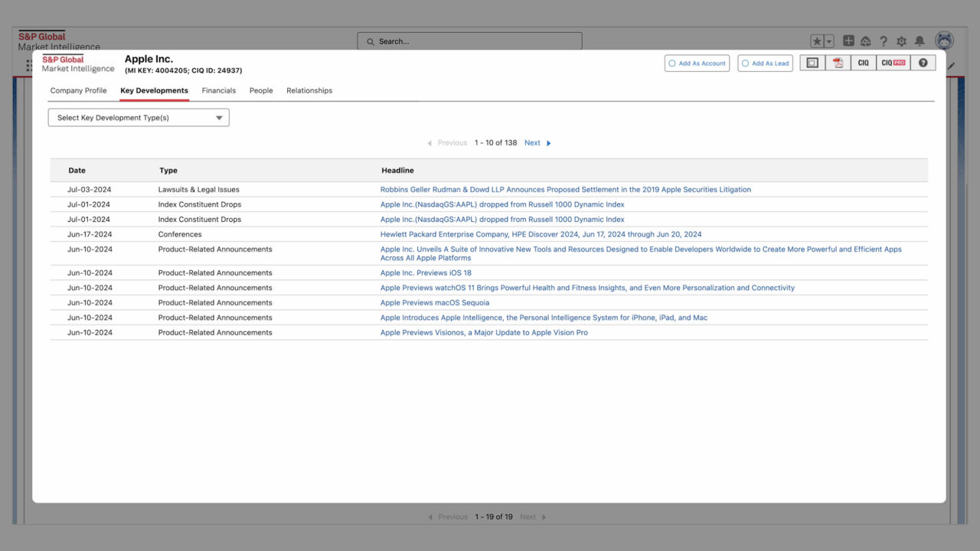
Task: Open the favorites list dropdown arrow
Action: 829,41
